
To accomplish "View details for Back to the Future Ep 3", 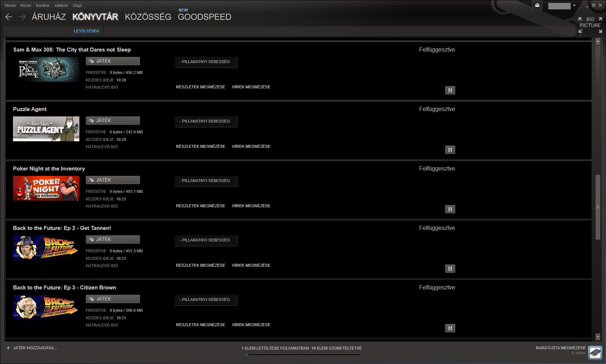I will coord(201,325).
